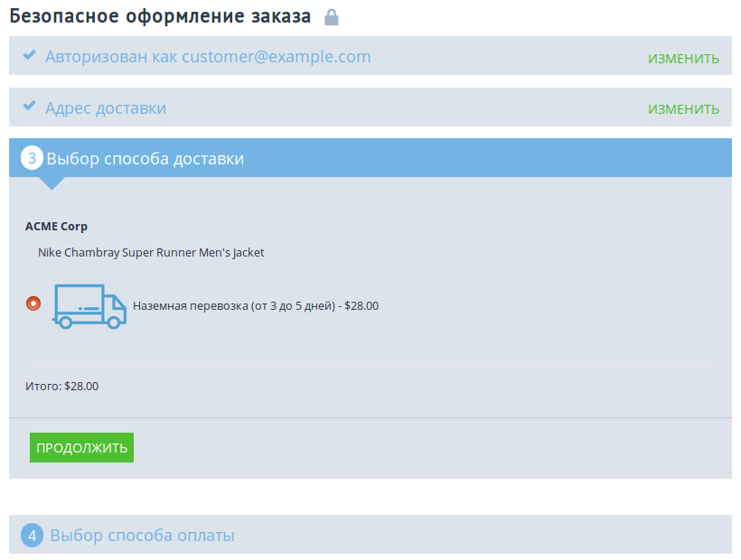Click the blue pointer arrow under step 3 header
The image size is (741, 560).
click(x=52, y=182)
